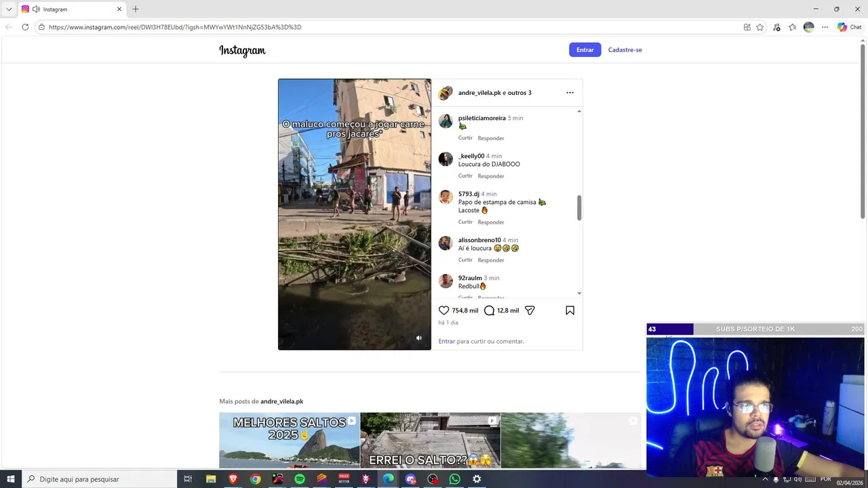The width and height of the screenshot is (868, 488).
Task: Click the 754,8 mil likes count
Action: click(x=465, y=310)
